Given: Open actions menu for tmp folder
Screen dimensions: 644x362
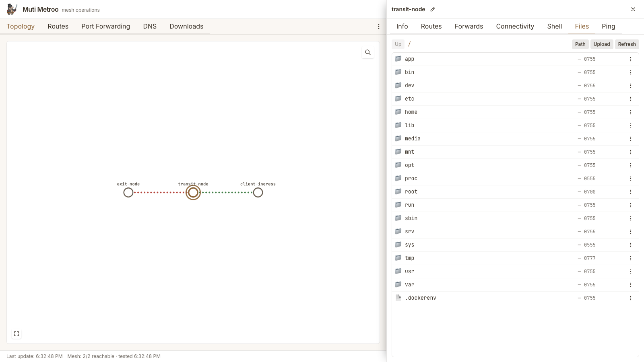Looking at the screenshot, I should coord(631,258).
